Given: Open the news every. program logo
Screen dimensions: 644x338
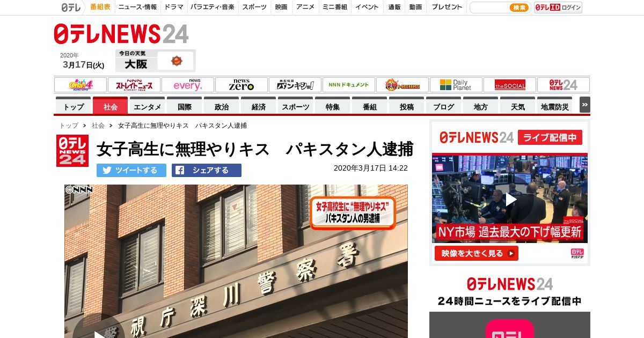Looking at the screenshot, I should tap(188, 85).
